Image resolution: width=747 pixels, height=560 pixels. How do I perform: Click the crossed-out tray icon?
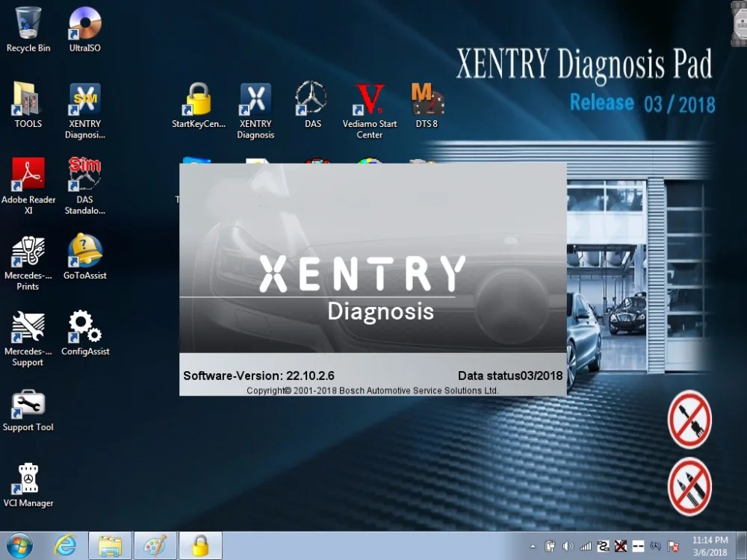[x=620, y=547]
